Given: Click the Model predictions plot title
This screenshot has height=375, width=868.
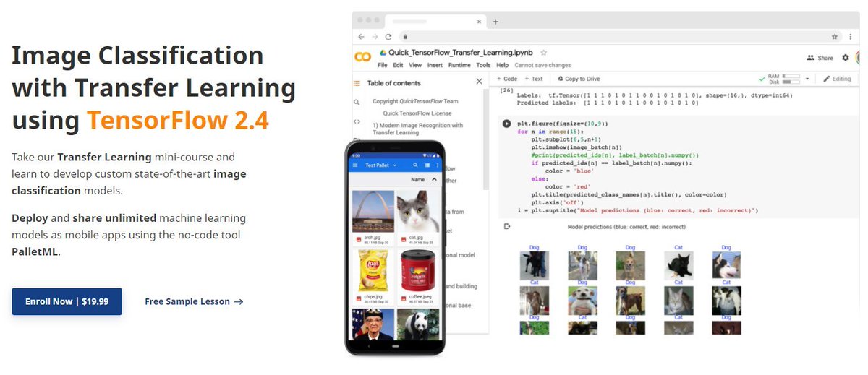Looking at the screenshot, I should [x=628, y=227].
